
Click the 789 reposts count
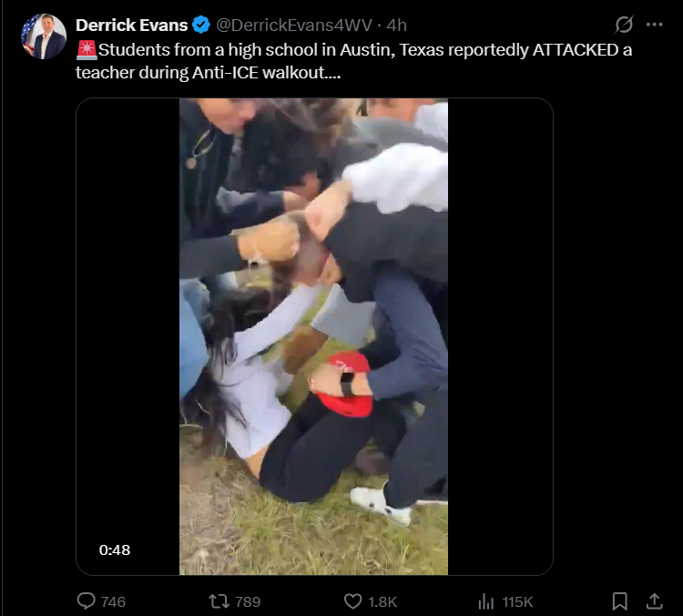(x=248, y=602)
